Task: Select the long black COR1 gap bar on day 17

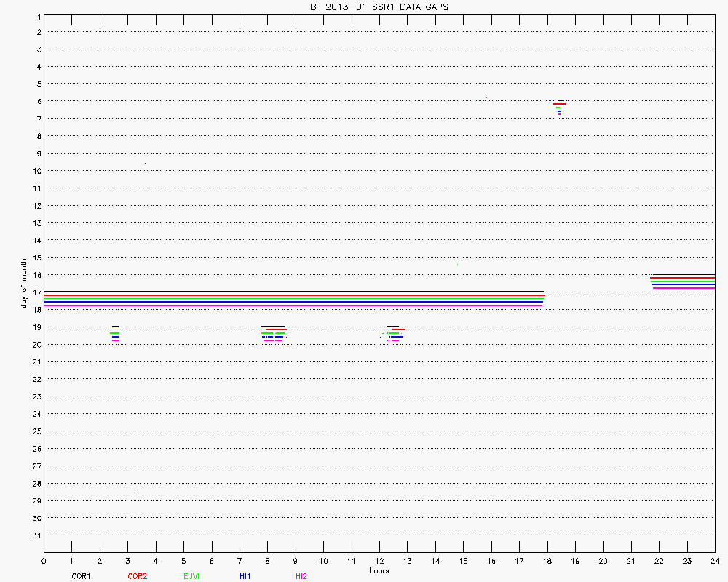Action: point(291,292)
